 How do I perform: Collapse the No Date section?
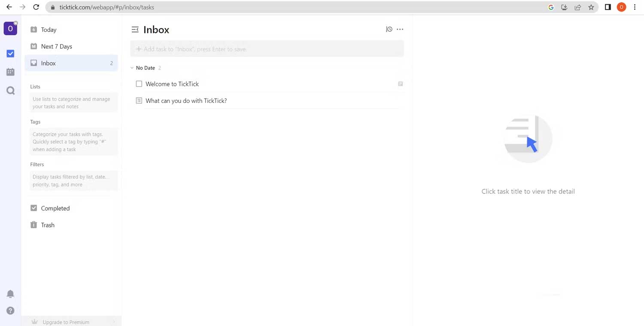pos(132,68)
